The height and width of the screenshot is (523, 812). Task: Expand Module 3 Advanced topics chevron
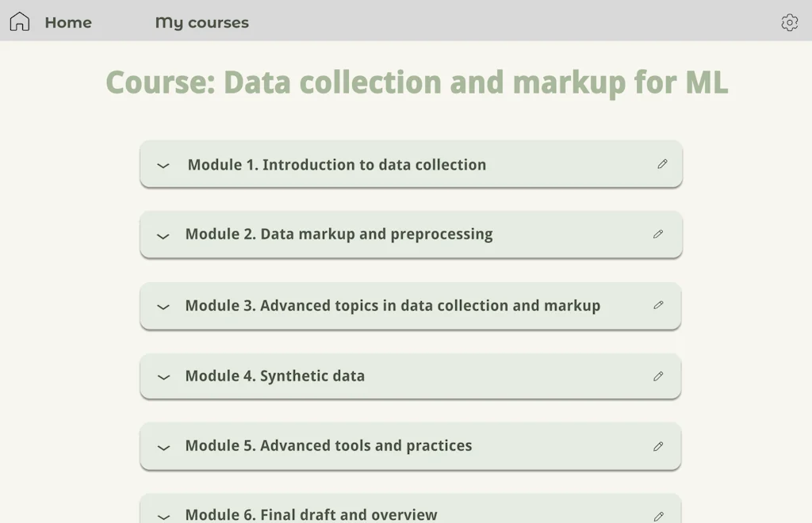point(163,307)
